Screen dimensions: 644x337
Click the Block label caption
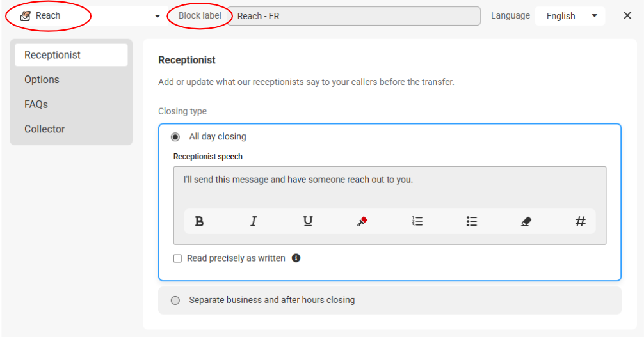[x=200, y=15]
